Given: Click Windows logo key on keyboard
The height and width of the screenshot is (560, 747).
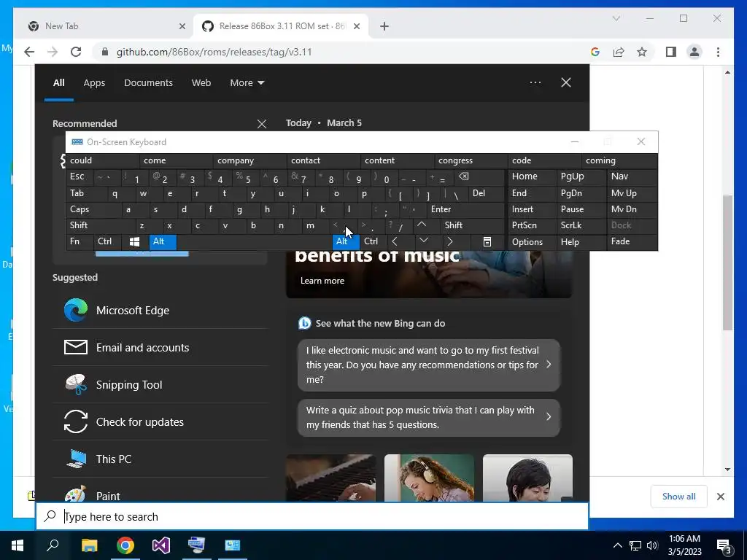Looking at the screenshot, I should click(x=134, y=241).
